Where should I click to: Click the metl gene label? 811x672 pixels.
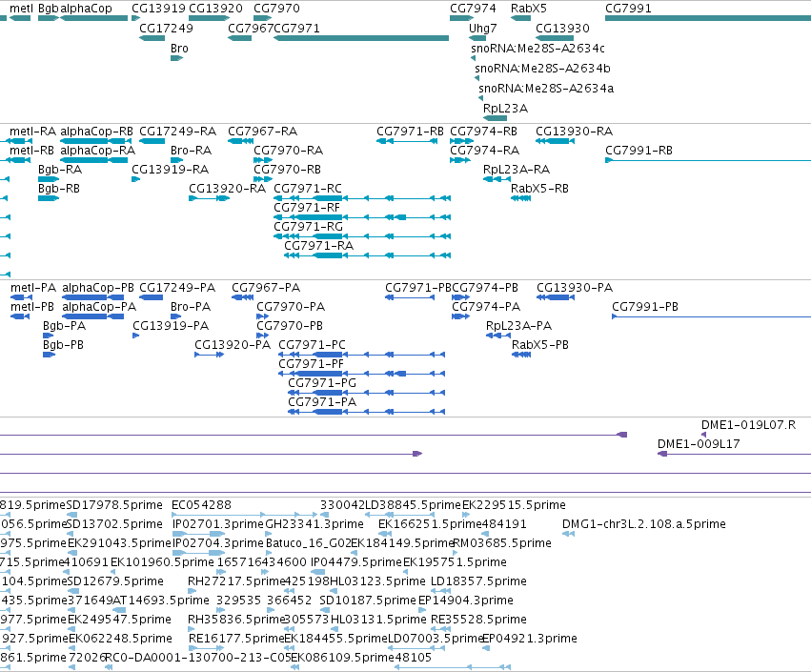[22, 9]
